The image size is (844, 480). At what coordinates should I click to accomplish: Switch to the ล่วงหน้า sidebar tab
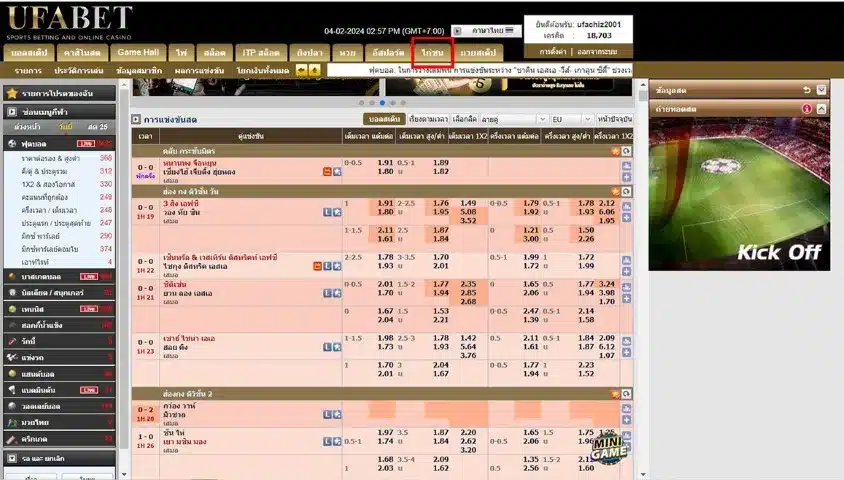click(27, 127)
